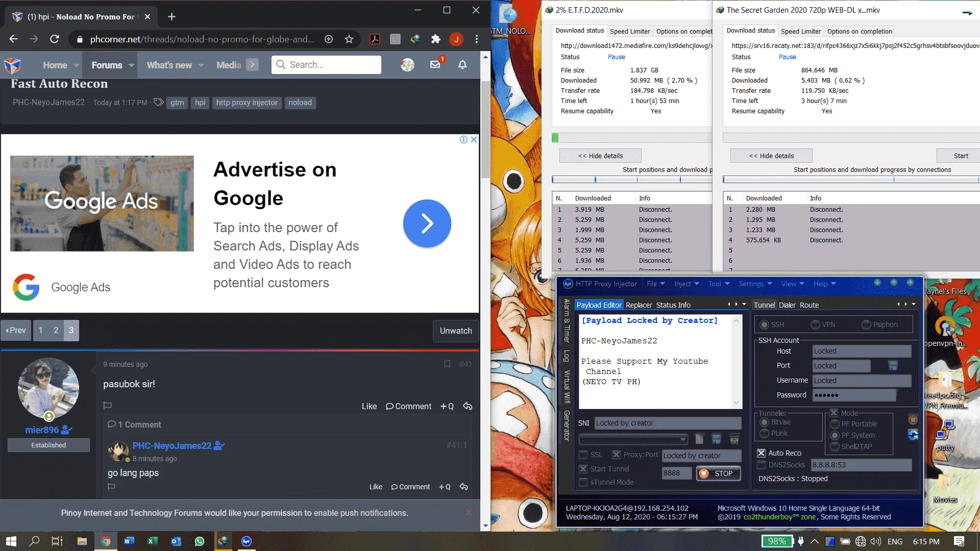Expand the Help menu in HTTP Proxy Injector

pyautogui.click(x=825, y=284)
